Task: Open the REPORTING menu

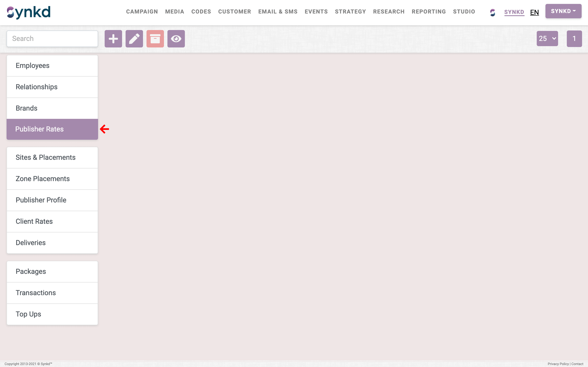Action: pos(429,12)
